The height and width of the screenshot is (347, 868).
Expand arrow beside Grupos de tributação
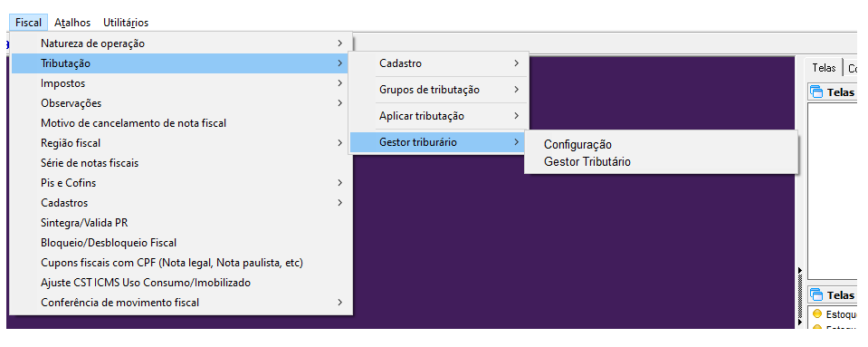(x=516, y=90)
